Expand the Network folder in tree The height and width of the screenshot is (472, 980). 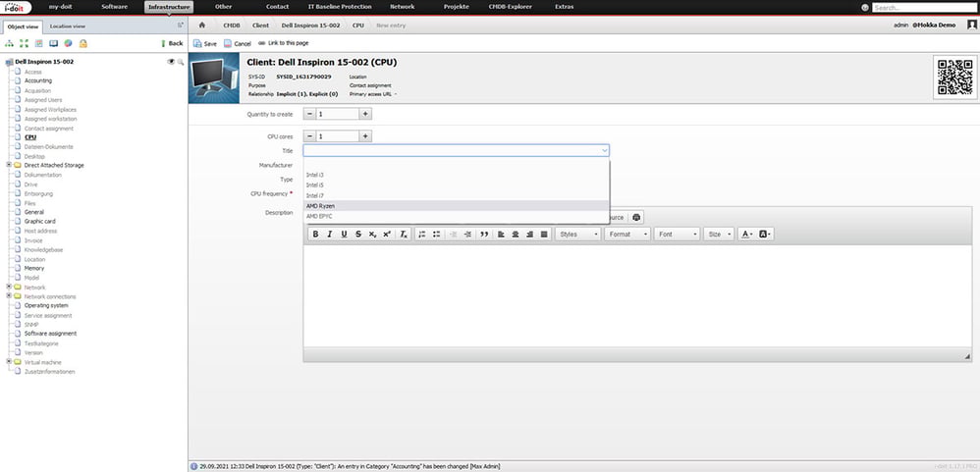9,287
